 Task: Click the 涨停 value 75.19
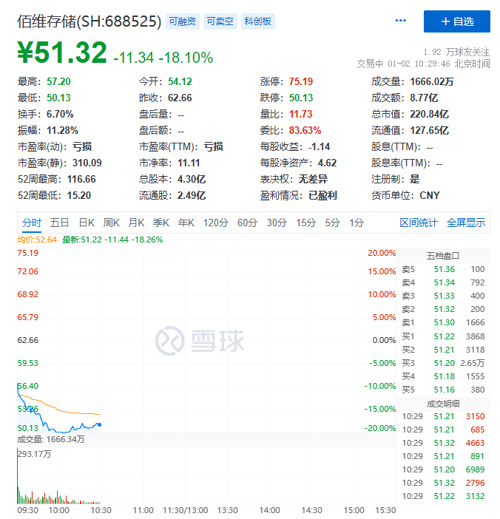(301, 81)
